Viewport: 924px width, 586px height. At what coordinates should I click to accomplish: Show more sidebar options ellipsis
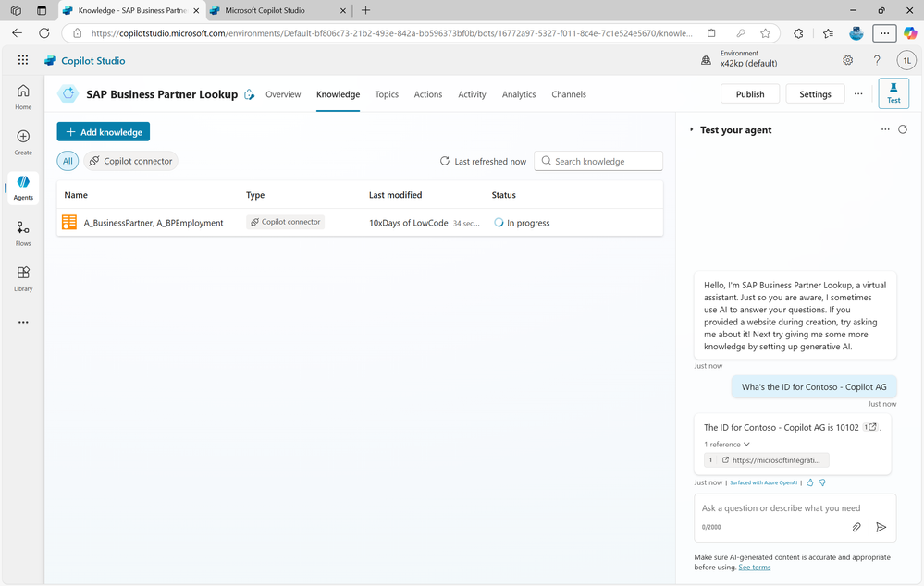pos(23,323)
